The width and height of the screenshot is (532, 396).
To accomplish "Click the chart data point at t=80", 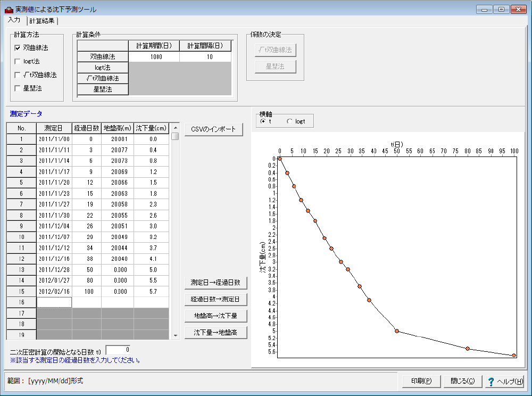I will [468, 349].
